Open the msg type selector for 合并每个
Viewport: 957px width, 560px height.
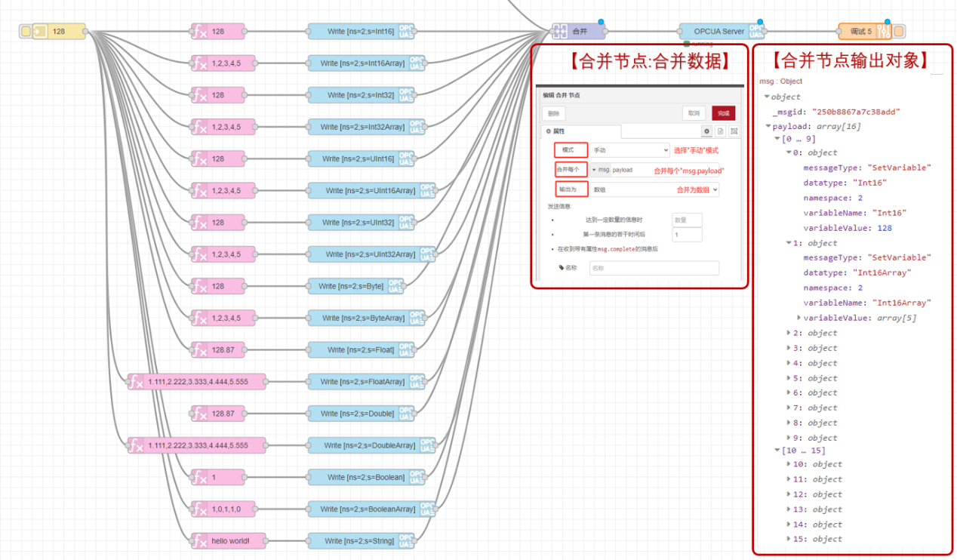[x=599, y=170]
